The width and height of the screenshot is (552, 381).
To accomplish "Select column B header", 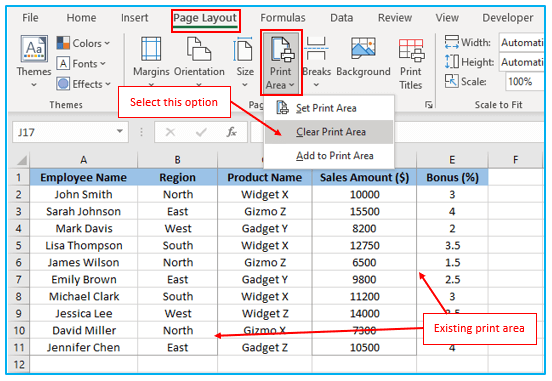I will pos(177,160).
